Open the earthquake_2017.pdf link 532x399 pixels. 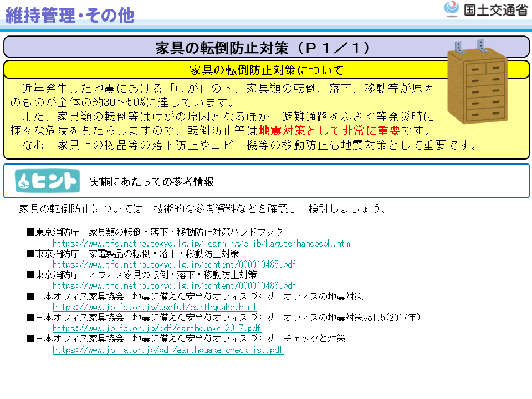click(157, 328)
